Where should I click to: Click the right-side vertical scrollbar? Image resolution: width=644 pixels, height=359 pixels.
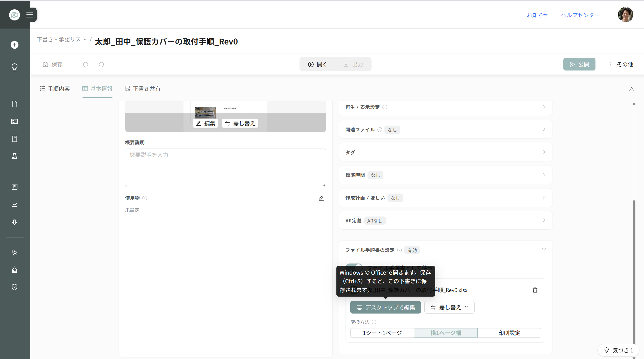pyautogui.click(x=634, y=273)
